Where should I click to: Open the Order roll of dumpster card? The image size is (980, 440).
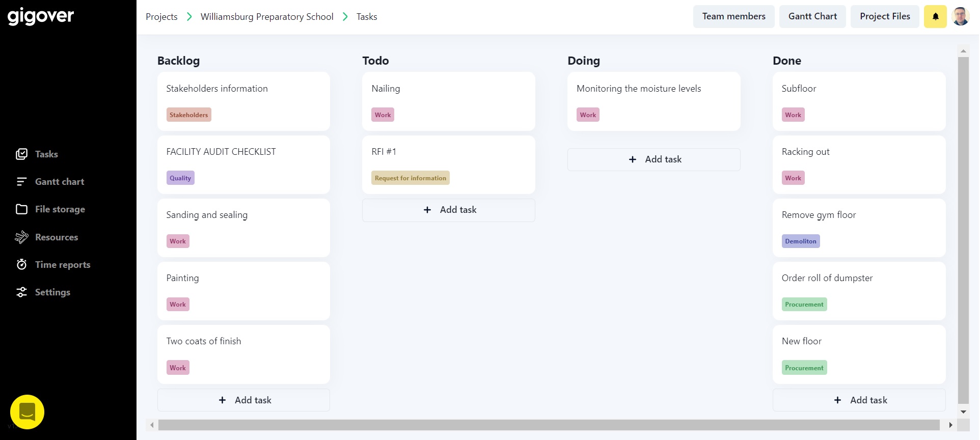859,291
